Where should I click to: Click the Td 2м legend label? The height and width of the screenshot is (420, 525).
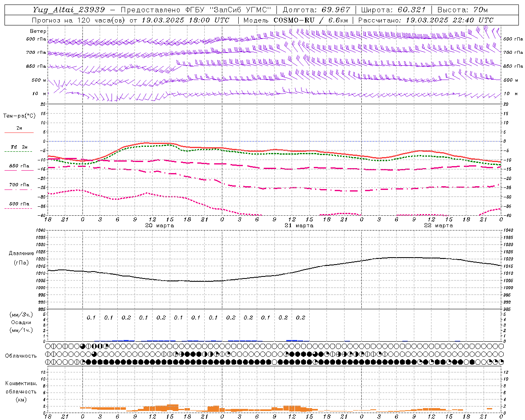19,147
